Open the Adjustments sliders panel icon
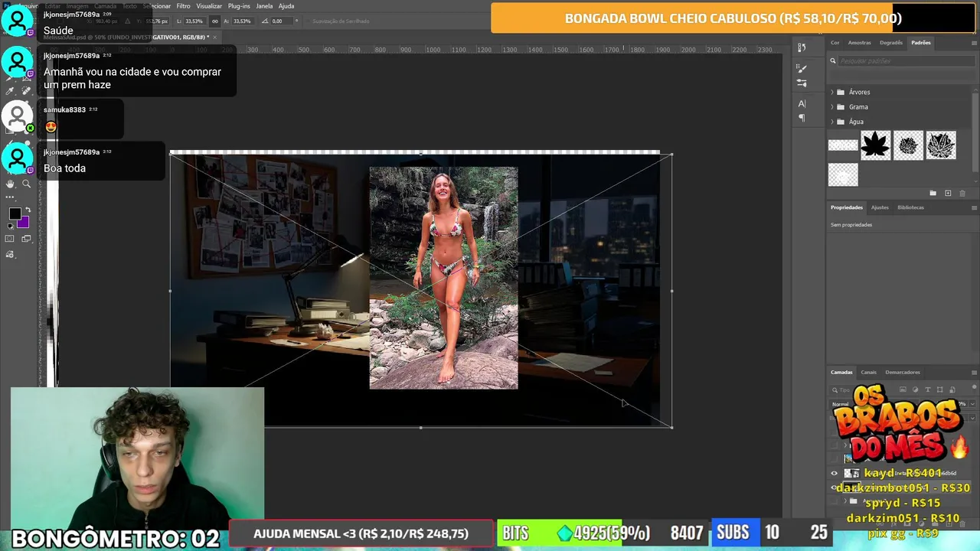Screen dimensions: 980x551 (x=802, y=83)
